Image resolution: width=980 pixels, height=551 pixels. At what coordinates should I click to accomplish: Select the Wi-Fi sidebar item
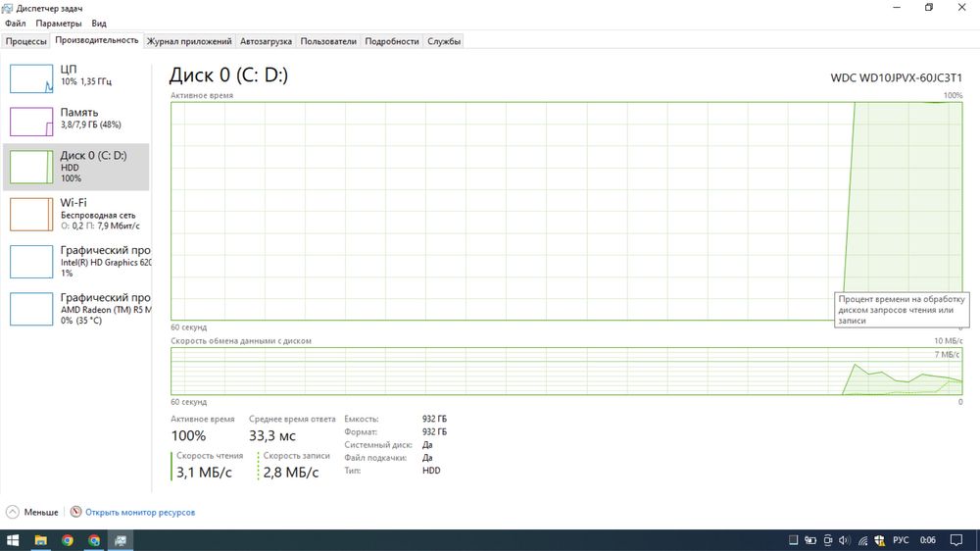click(76, 214)
